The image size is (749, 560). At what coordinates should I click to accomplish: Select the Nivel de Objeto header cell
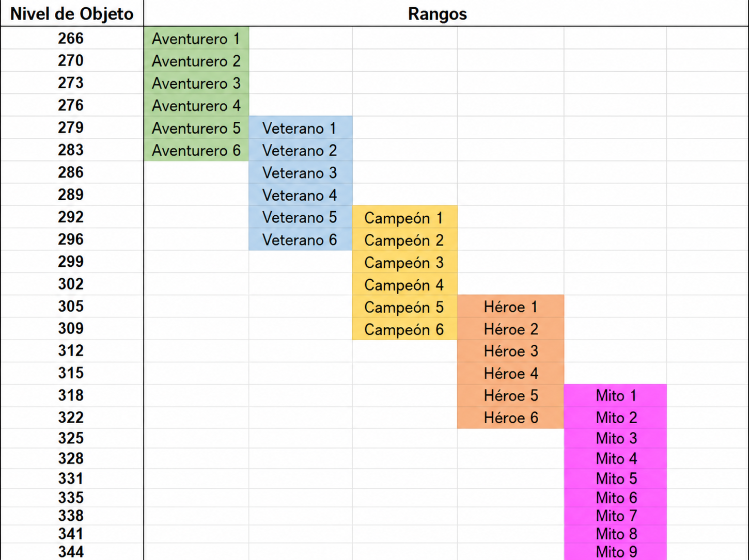point(72,13)
